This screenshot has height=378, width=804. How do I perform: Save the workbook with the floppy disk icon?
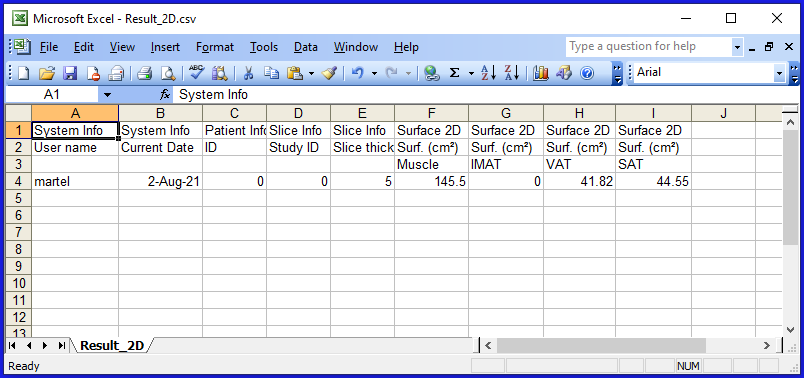point(70,74)
